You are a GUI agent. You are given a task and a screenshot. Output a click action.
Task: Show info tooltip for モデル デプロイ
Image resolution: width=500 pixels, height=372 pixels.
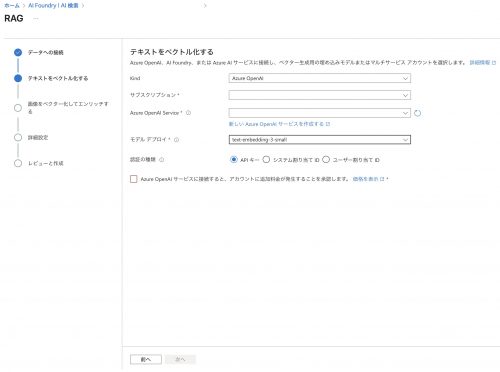[x=177, y=140]
